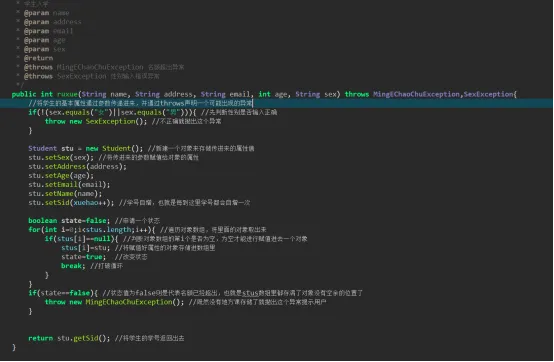Click the 'throw new MingEChaoChuException();' statement
This screenshot has height=362, width=554.
tap(114, 302)
